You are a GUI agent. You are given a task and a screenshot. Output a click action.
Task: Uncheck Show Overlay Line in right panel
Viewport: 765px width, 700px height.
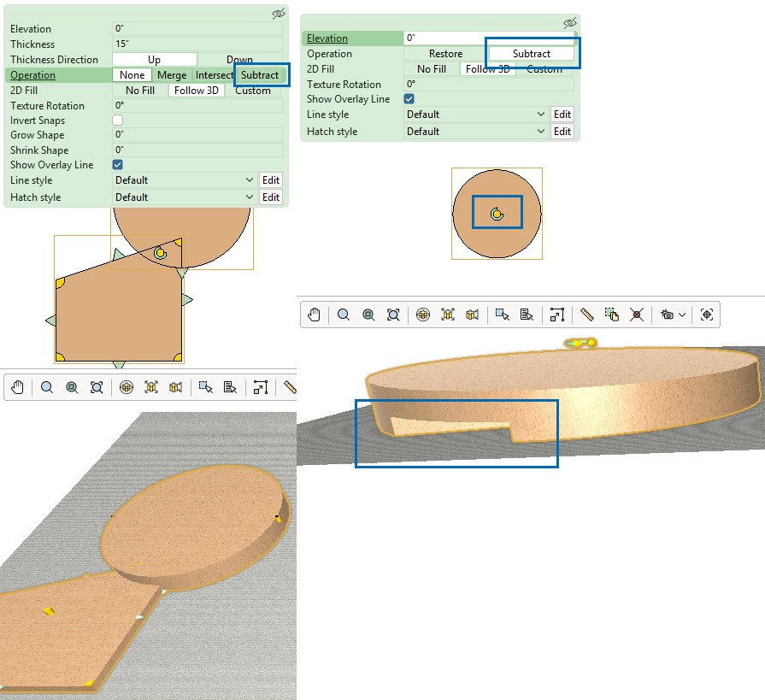pos(409,98)
